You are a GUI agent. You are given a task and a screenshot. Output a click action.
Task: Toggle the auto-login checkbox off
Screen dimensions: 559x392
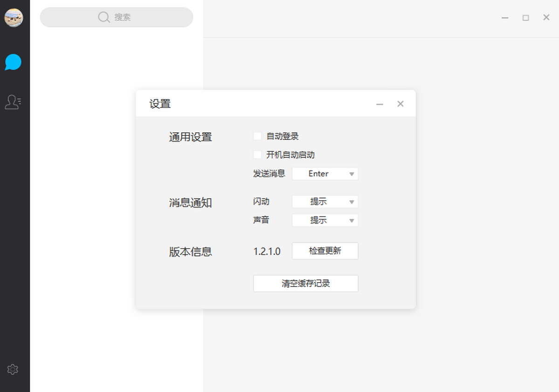point(257,136)
